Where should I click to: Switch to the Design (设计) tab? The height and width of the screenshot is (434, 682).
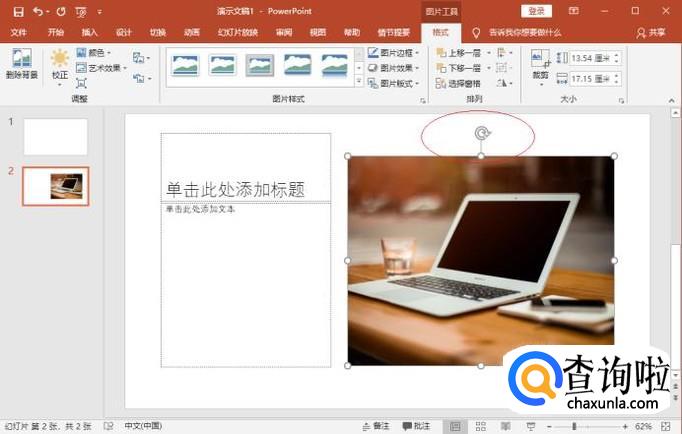pos(124,32)
